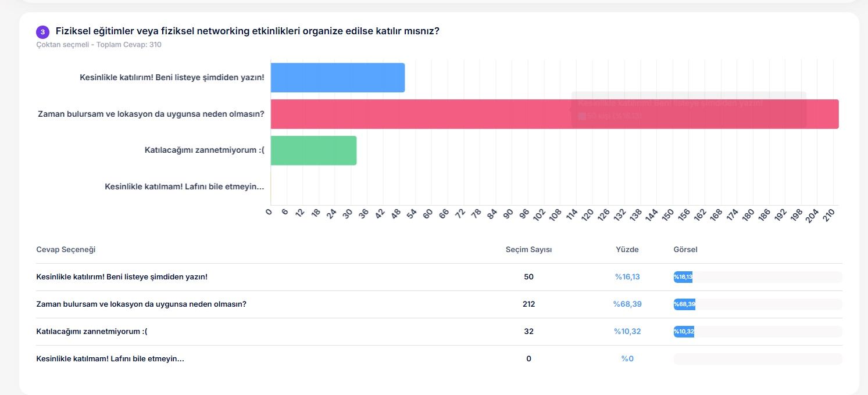Click the %68,39 percentage link

pyautogui.click(x=627, y=304)
